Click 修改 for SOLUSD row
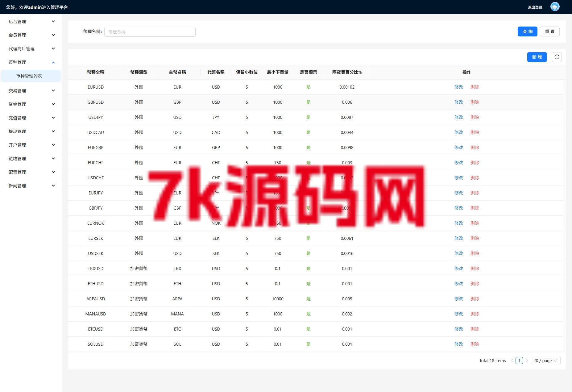This screenshot has width=572, height=392. pos(458,344)
